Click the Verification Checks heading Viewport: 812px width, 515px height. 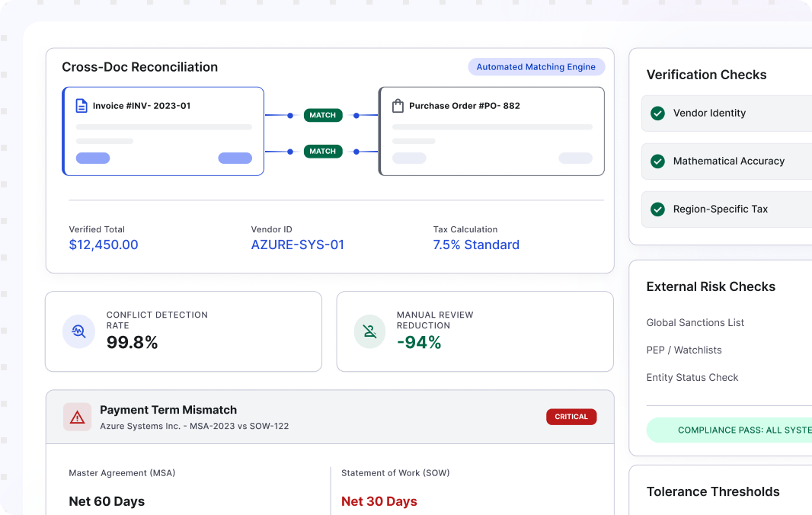tap(706, 75)
